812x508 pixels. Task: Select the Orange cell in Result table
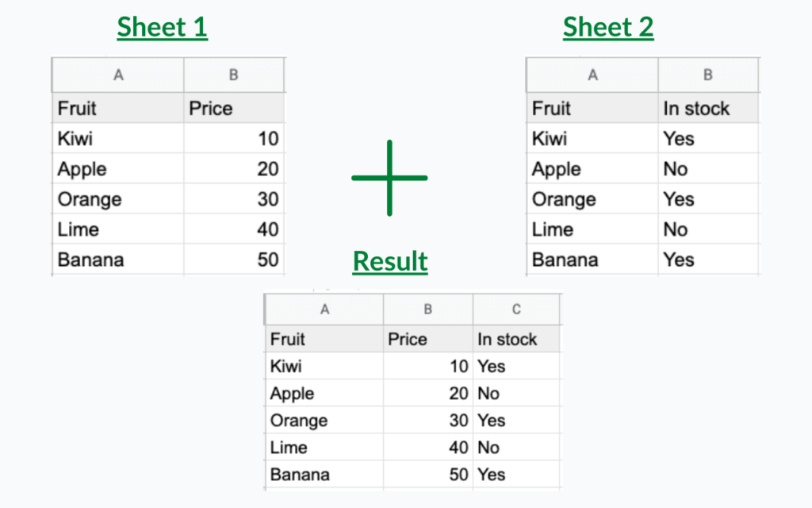point(324,420)
